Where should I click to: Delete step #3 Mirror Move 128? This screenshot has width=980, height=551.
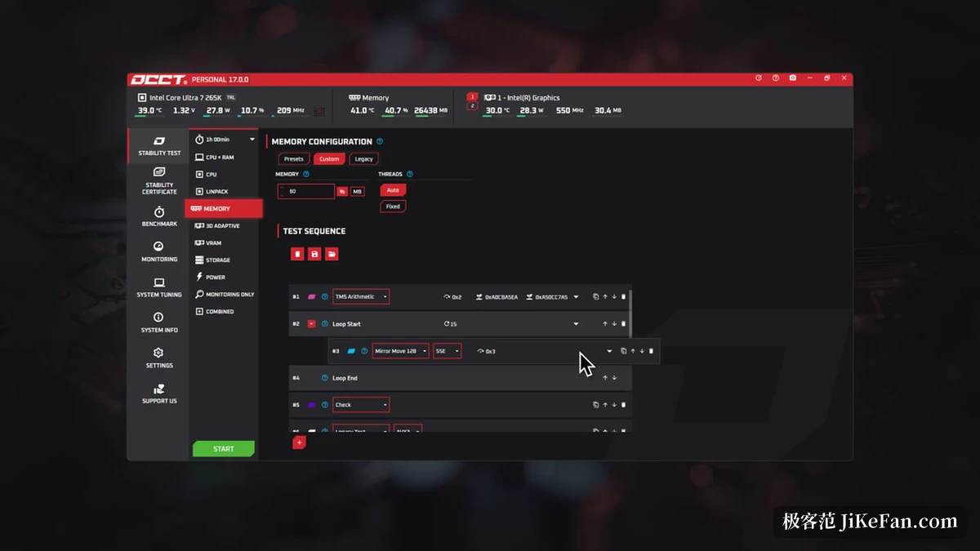click(x=651, y=351)
